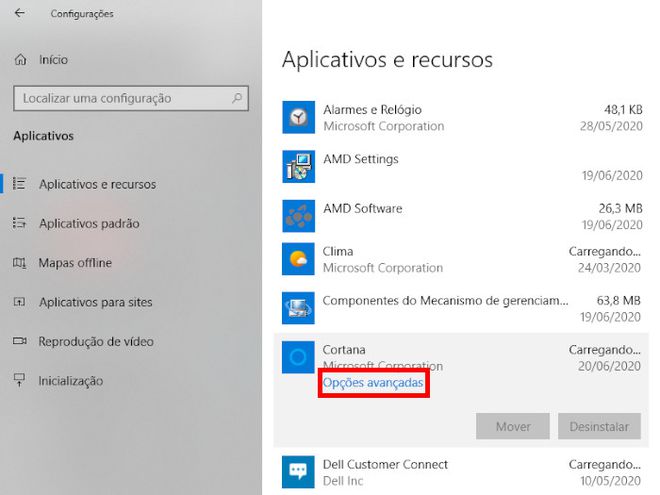The image size is (660, 495).
Task: Select the AMD Software app name
Action: click(x=362, y=208)
